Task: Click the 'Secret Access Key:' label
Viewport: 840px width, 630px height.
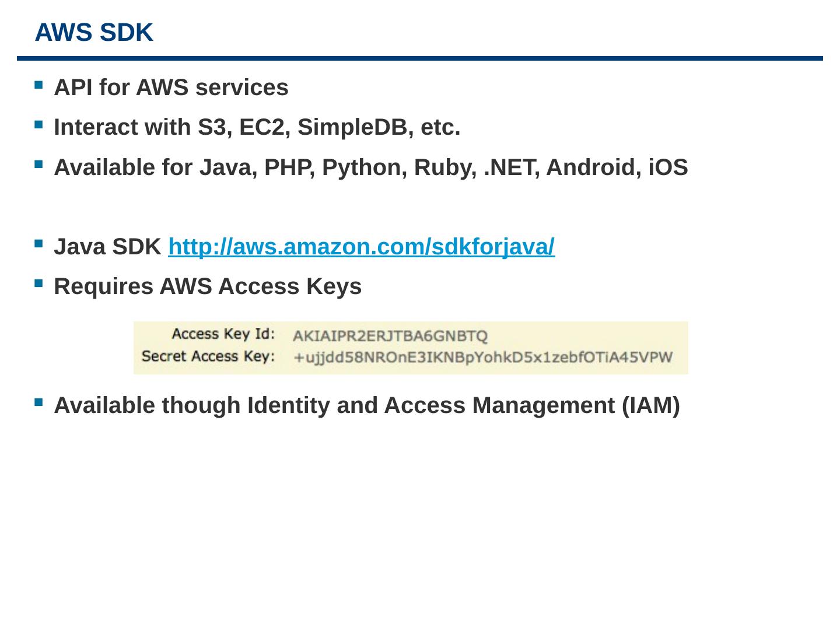Action: click(208, 356)
